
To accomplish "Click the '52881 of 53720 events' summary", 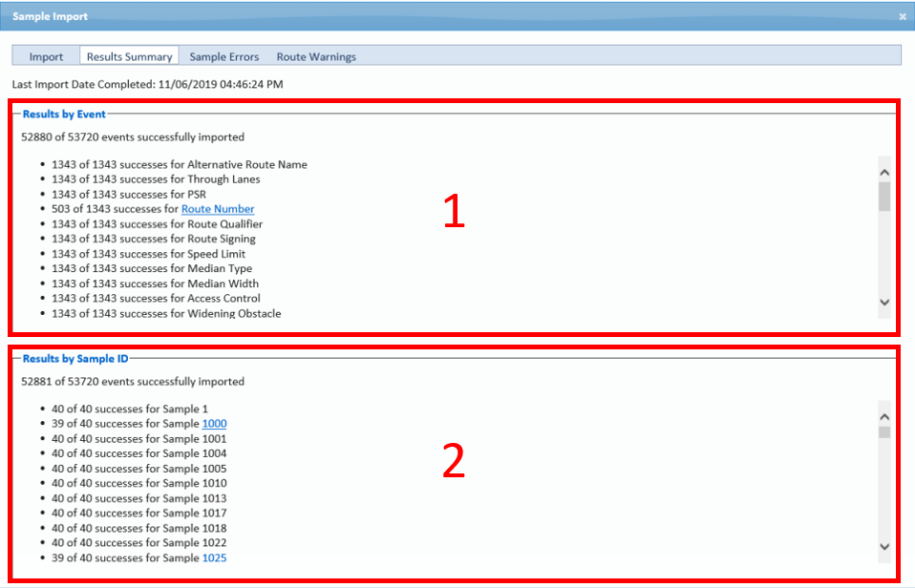I will click(133, 382).
